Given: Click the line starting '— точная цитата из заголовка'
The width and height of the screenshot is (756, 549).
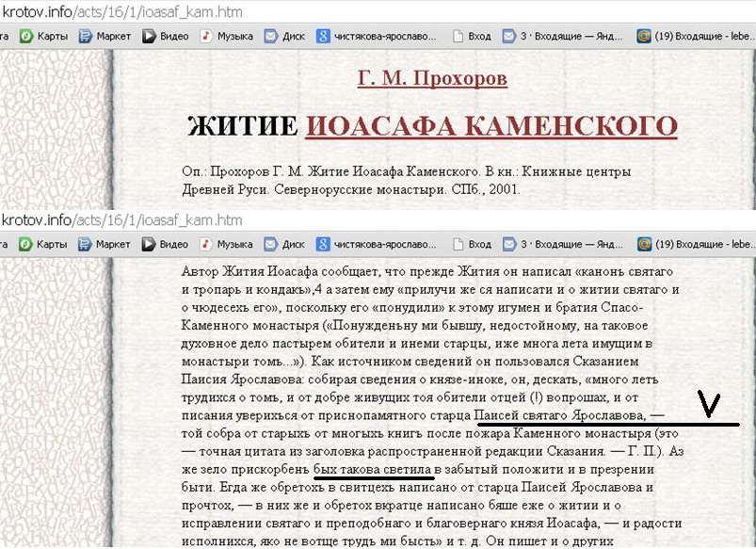Looking at the screenshot, I should 432,452.
